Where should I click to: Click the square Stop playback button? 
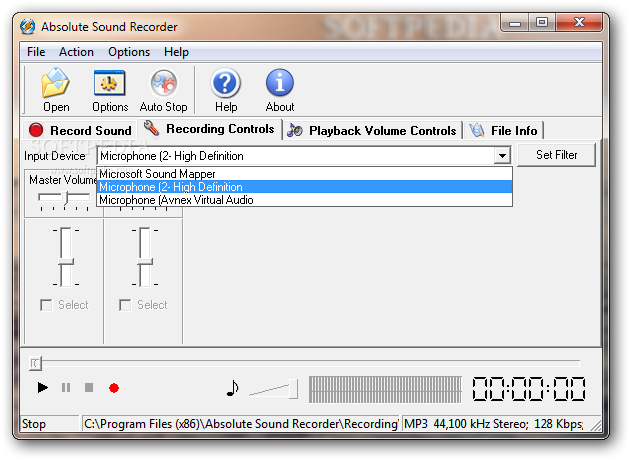[89, 388]
